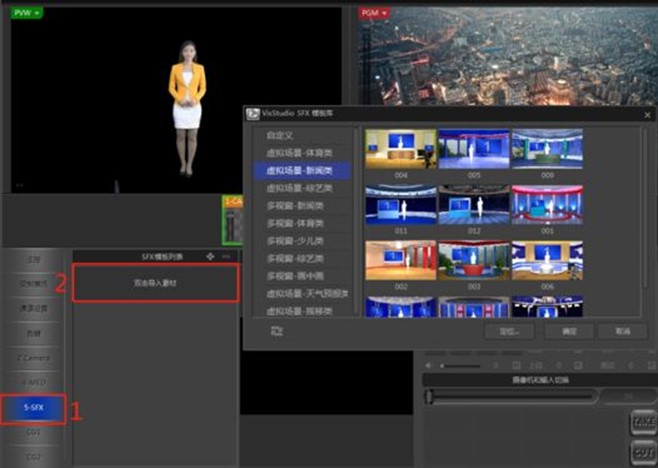Click the move icon in SFX list header
This screenshot has height=468, width=658.
210,257
